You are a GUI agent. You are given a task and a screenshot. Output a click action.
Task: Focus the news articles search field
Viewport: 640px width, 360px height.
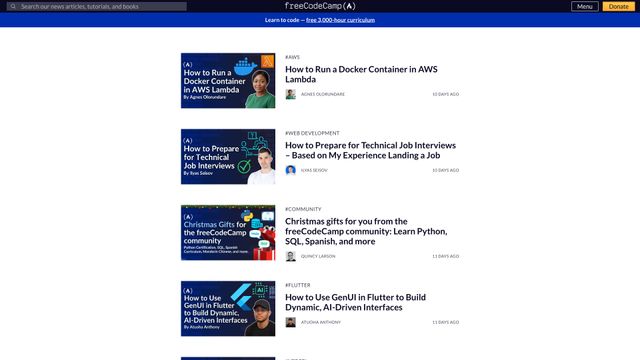[97, 7]
